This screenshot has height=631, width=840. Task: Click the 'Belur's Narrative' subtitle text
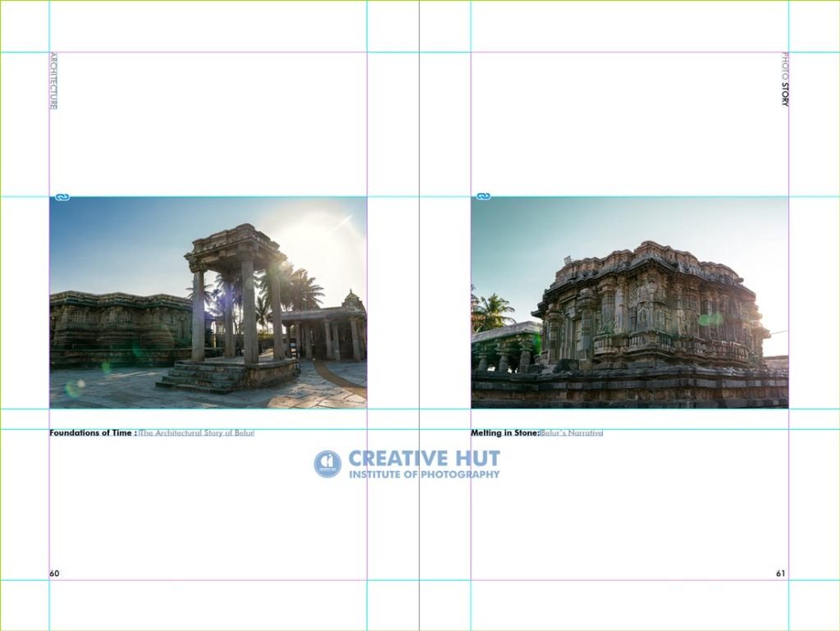[x=572, y=432]
